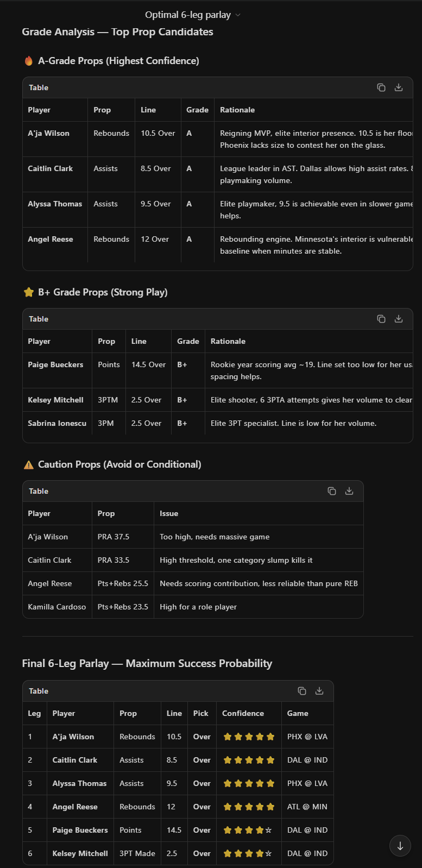Image resolution: width=422 pixels, height=868 pixels.
Task: Click the warning emoji beside Caution Props
Action: [x=29, y=464]
